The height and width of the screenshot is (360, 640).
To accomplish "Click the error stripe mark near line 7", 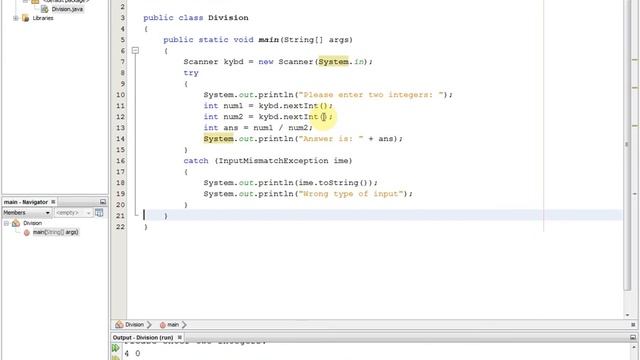I will [635, 60].
